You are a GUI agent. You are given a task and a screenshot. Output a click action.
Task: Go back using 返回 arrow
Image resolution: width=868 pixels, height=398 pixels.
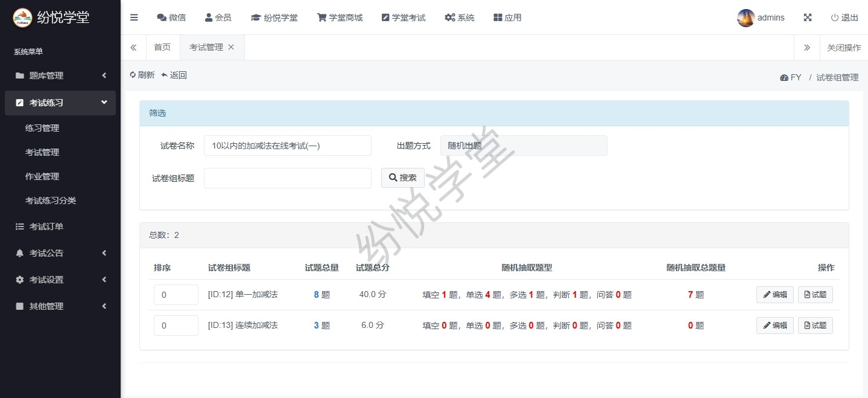[x=164, y=75]
